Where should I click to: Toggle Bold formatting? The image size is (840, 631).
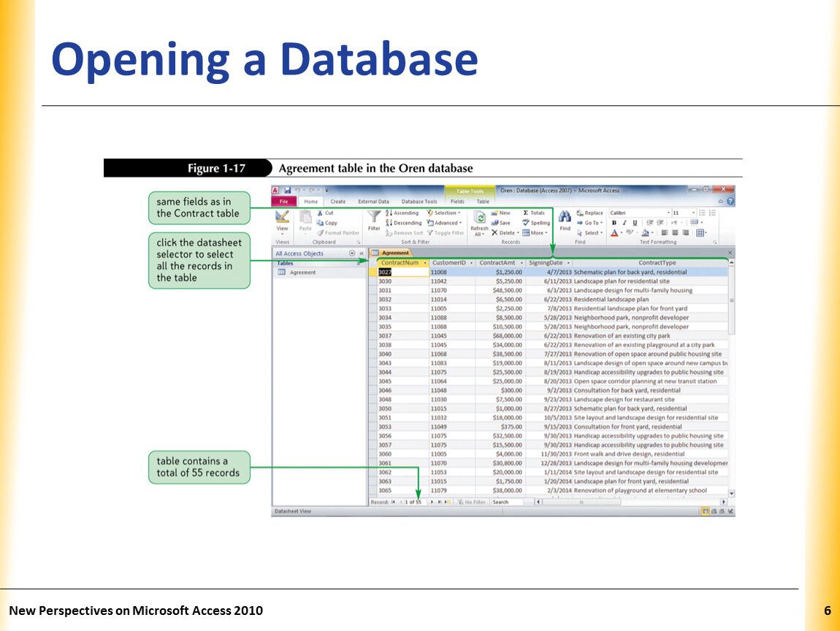[614, 223]
